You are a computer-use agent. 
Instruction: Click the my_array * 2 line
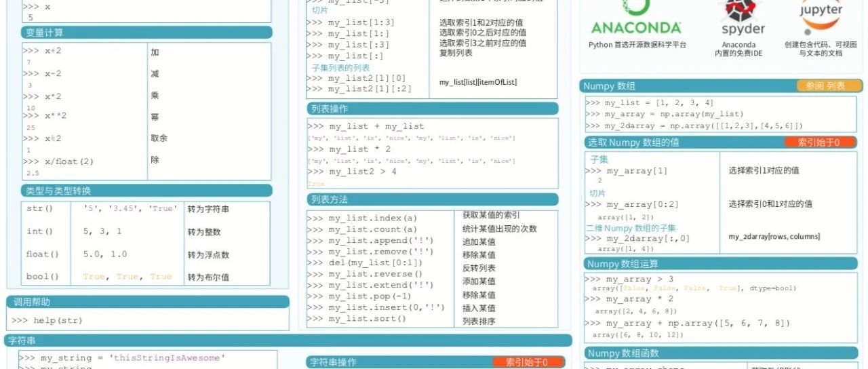(629, 299)
